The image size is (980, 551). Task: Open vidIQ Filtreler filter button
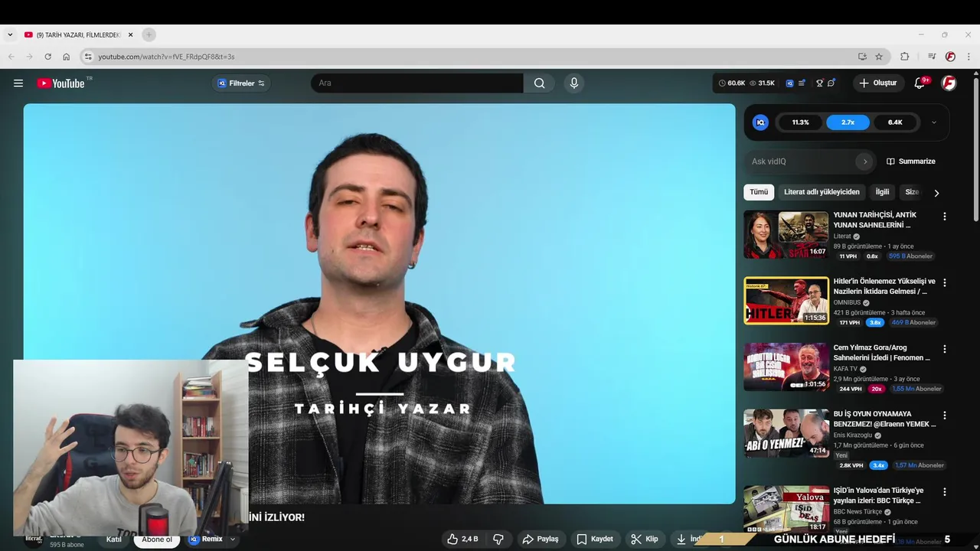click(241, 83)
